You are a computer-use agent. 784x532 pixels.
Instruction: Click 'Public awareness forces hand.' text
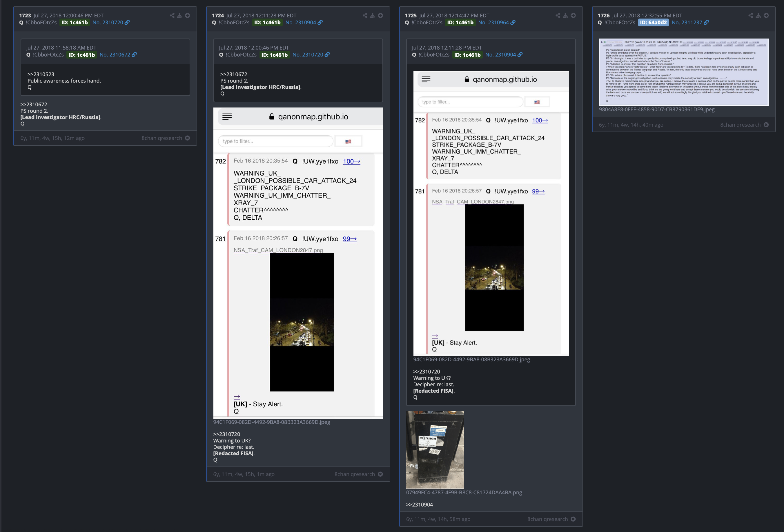tap(64, 81)
